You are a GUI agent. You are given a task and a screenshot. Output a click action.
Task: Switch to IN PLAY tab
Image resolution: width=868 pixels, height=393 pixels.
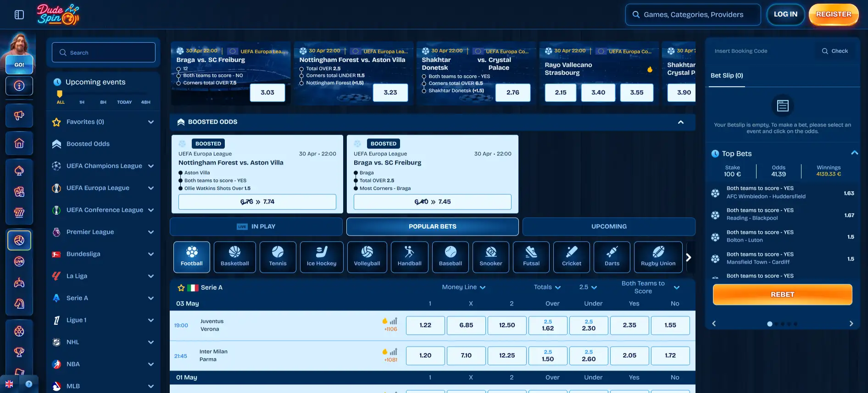tap(256, 227)
